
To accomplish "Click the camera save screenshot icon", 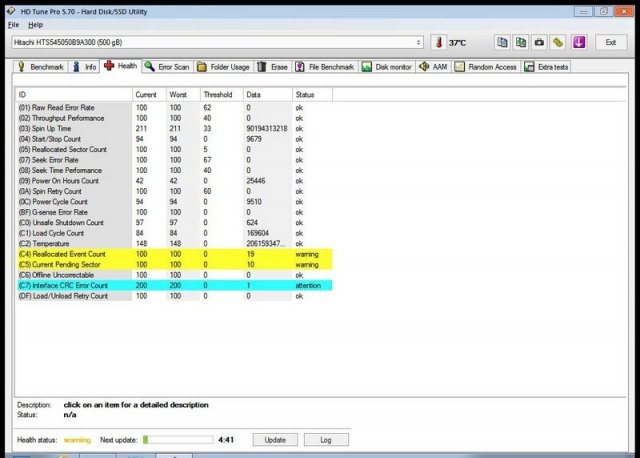I will pos(539,43).
